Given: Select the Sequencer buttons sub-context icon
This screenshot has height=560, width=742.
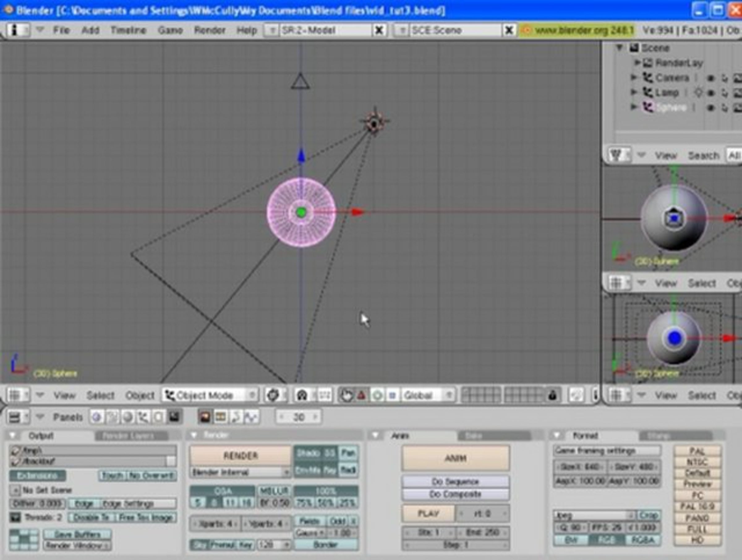Looking at the screenshot, I should 220,417.
